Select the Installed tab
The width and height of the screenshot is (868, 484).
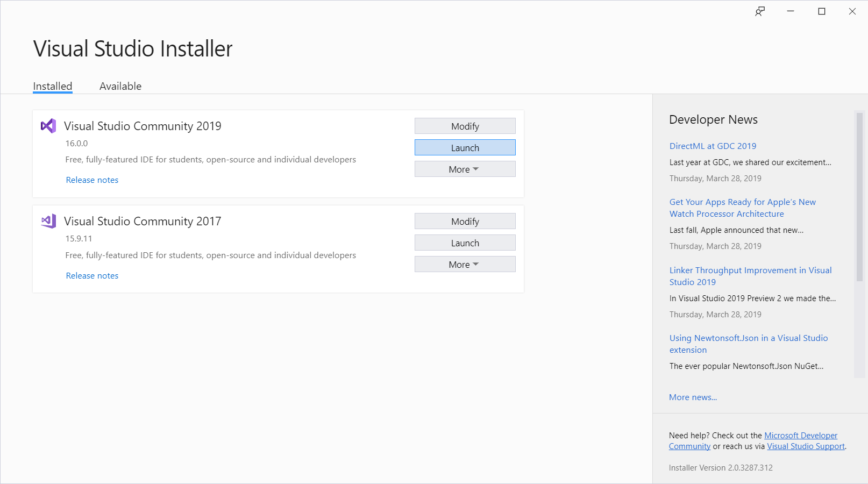pyautogui.click(x=53, y=86)
